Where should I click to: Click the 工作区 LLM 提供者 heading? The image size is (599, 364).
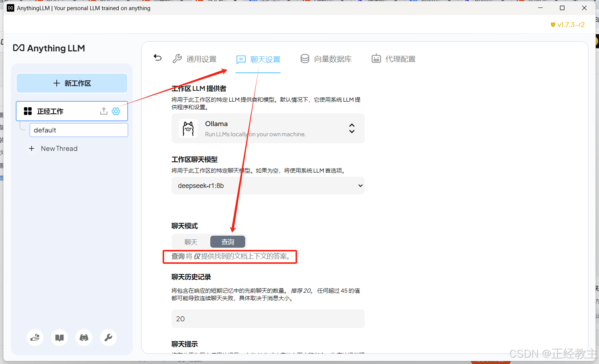click(199, 89)
